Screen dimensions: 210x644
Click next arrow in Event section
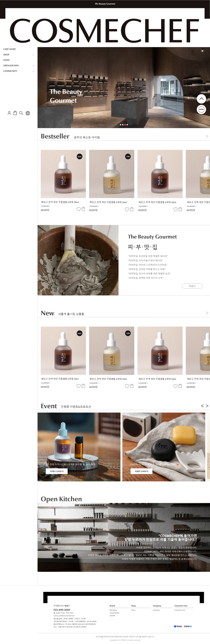[207, 406]
